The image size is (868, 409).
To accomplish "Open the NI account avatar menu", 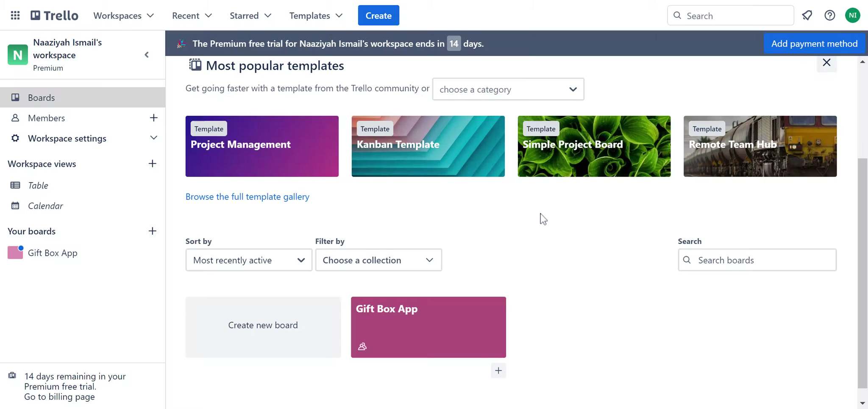I will click(852, 16).
